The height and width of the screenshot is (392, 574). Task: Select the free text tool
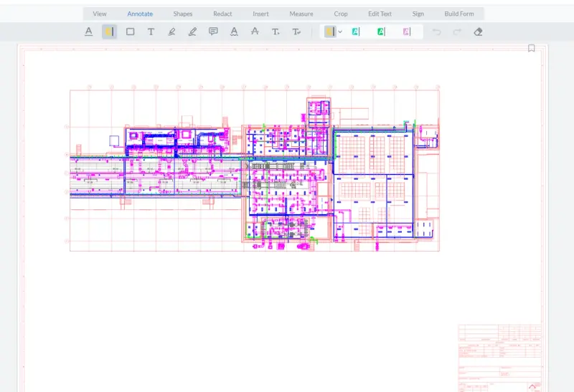point(151,32)
